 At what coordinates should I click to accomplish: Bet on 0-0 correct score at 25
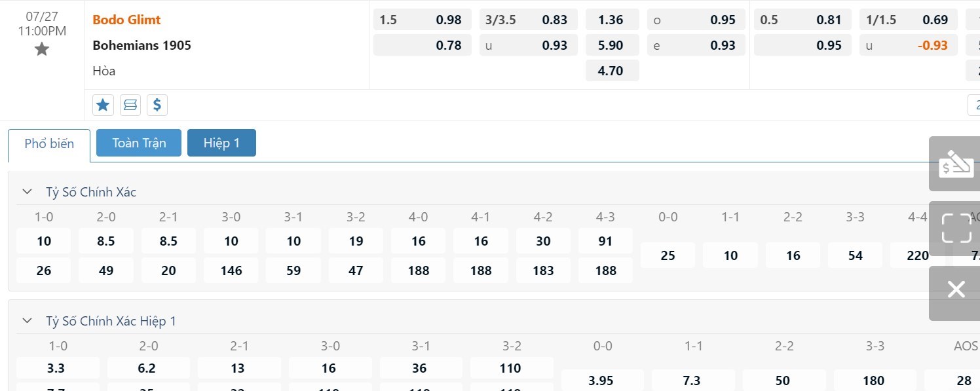click(x=668, y=255)
